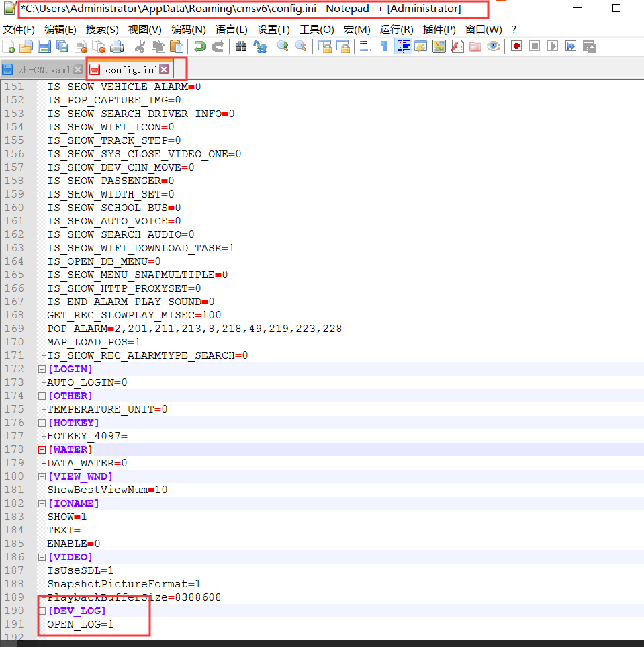Collapse the [IONAME] section fold marker
The width and height of the screenshot is (644, 647).
42,503
